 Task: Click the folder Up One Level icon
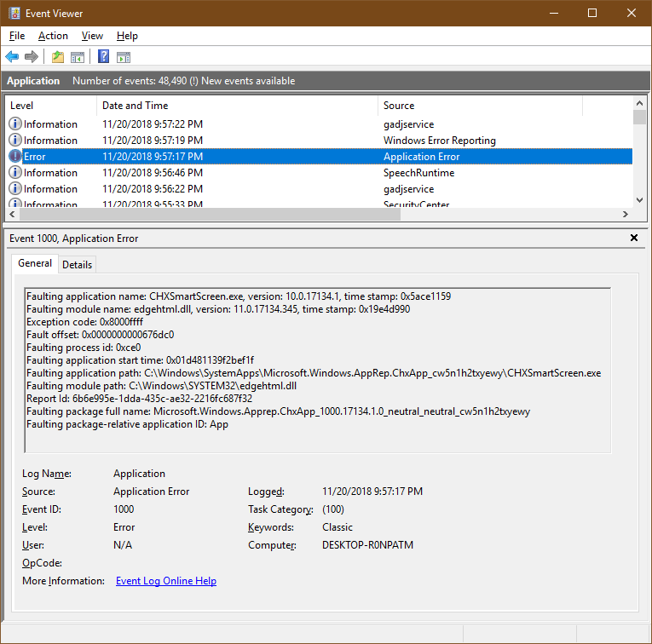point(58,56)
